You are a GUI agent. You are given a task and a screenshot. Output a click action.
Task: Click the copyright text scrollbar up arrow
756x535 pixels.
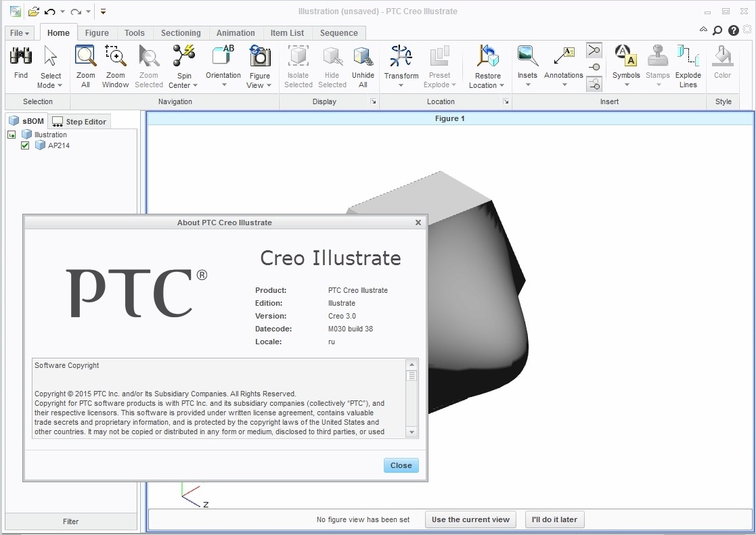[x=412, y=365]
